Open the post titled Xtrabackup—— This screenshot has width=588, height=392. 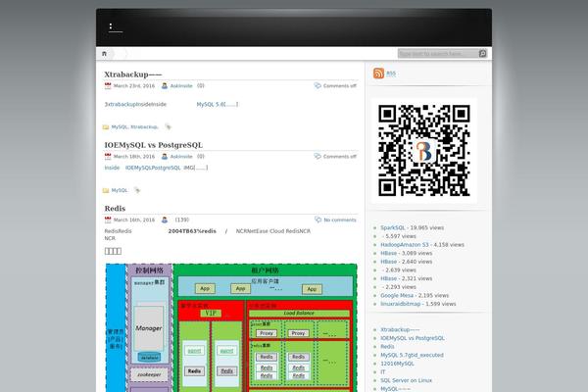tap(133, 74)
